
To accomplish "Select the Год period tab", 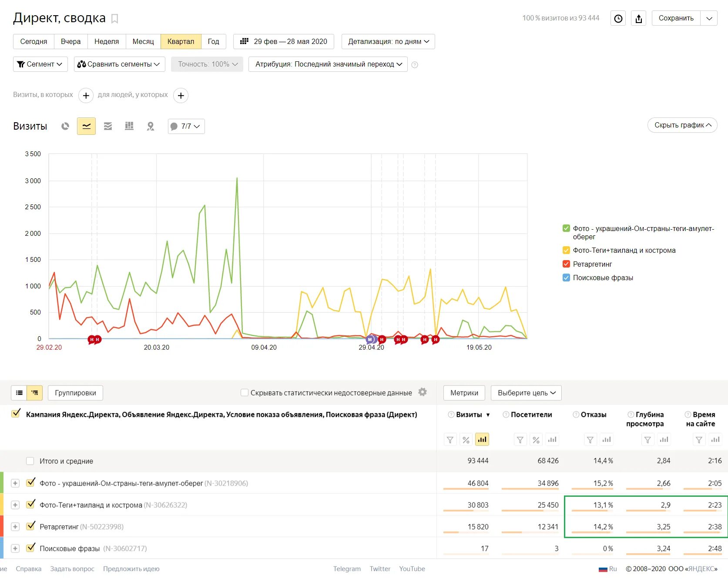I will (x=213, y=42).
